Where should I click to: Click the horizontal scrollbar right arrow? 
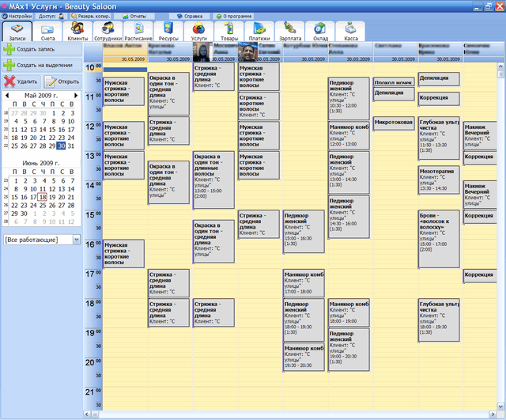point(493,414)
